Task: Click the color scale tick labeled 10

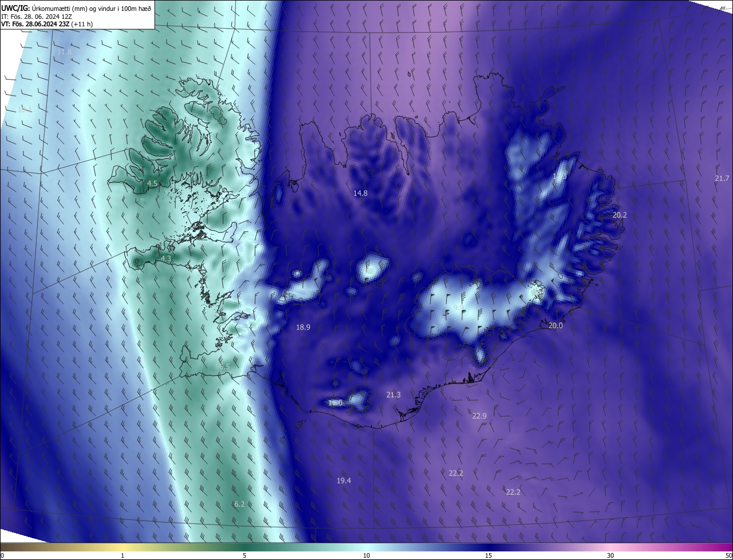Action: (x=366, y=556)
